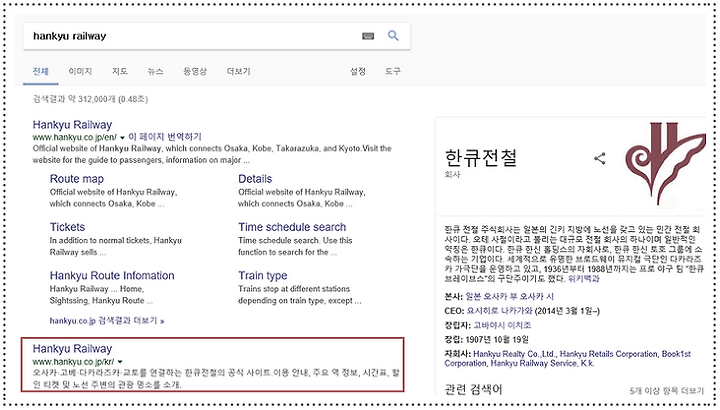
Task: Open the 더보기 menu tab
Action: [x=238, y=71]
